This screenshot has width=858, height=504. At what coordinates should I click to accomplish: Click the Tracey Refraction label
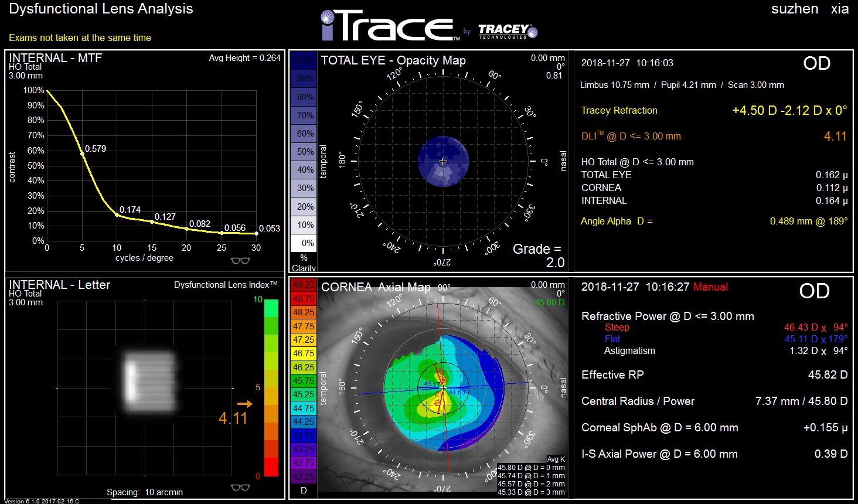[619, 110]
